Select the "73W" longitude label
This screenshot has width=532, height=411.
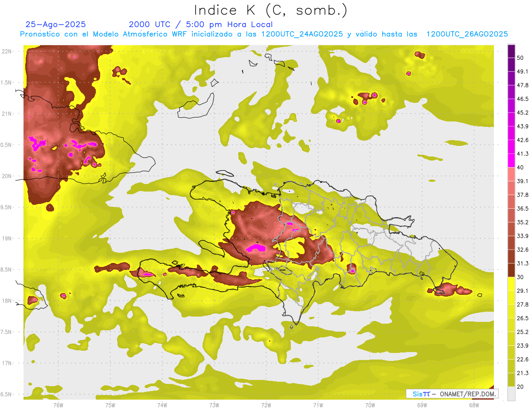pos(214,404)
